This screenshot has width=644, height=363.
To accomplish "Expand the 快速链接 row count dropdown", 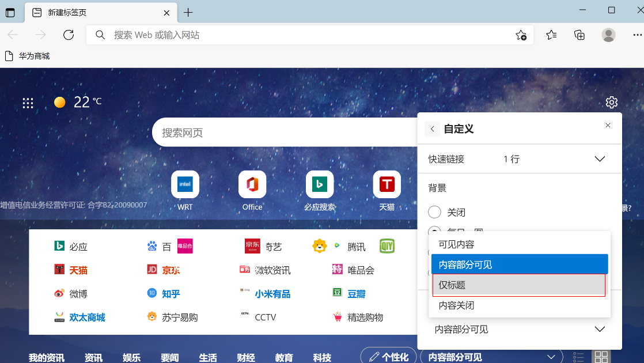I will [x=600, y=159].
